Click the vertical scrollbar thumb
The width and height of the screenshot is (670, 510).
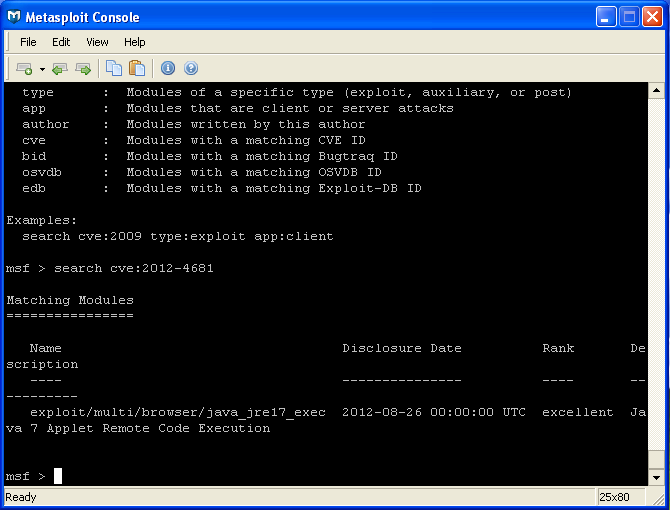point(656,460)
